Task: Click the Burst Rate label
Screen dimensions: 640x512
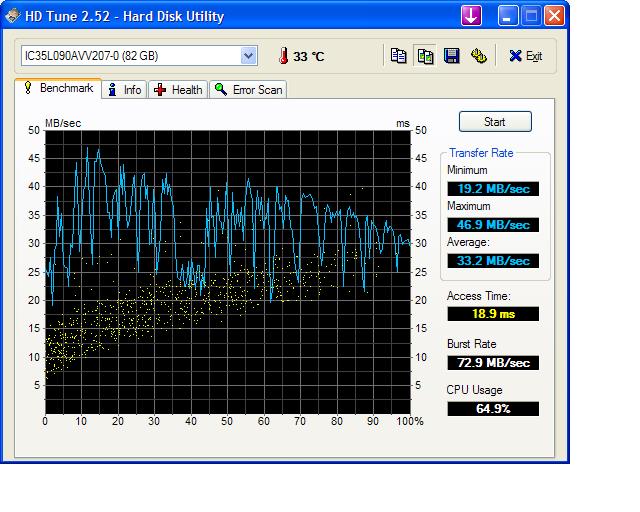Action: click(471, 344)
